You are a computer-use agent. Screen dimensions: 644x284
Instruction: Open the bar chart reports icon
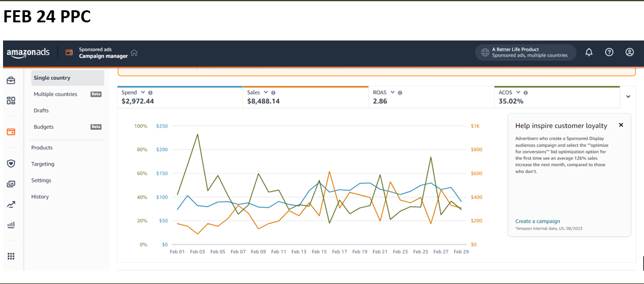click(x=11, y=225)
